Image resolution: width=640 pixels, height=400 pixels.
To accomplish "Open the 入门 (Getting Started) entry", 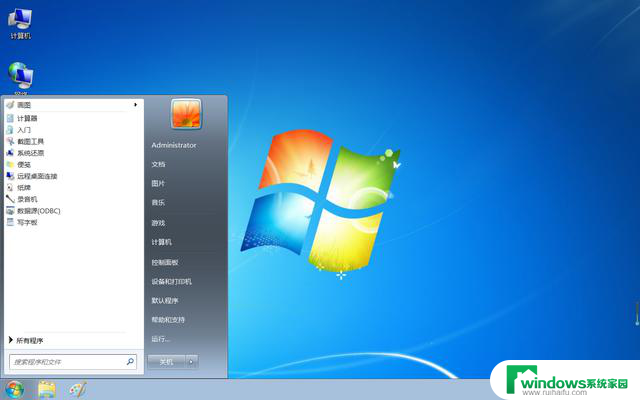I will coord(71,130).
